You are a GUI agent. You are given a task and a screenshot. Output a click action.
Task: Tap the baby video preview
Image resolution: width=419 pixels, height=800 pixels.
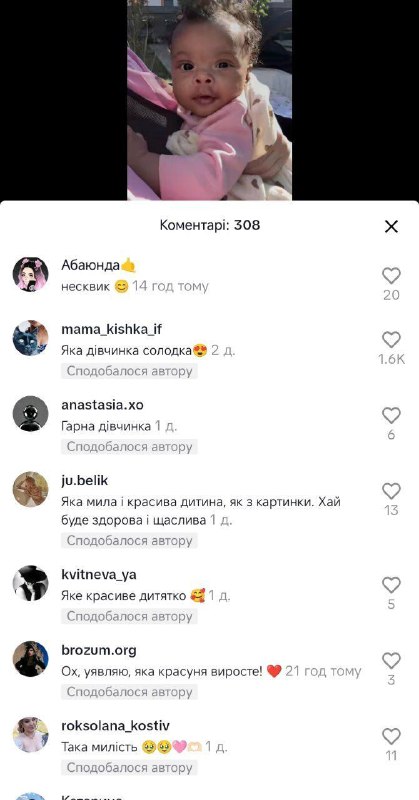tap(209, 100)
